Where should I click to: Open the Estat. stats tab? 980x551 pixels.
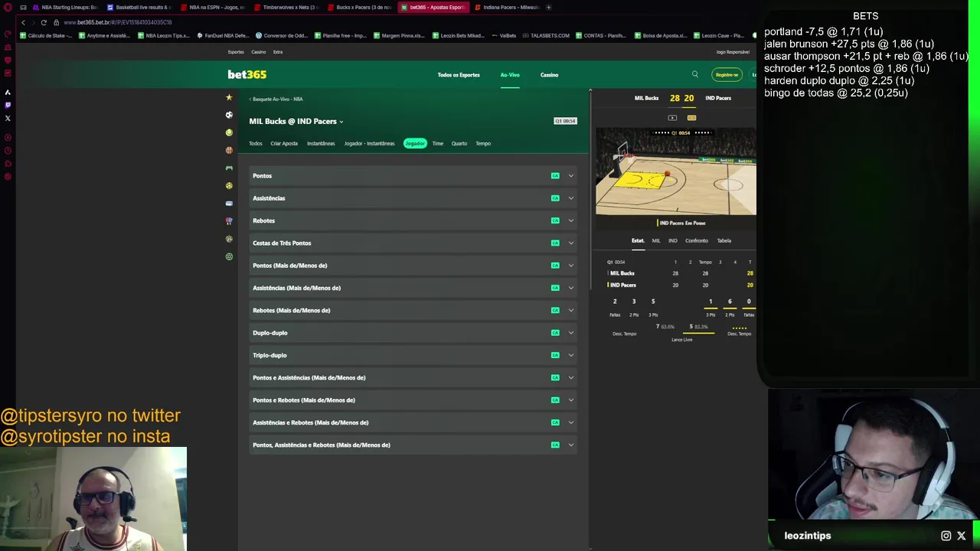pos(638,240)
